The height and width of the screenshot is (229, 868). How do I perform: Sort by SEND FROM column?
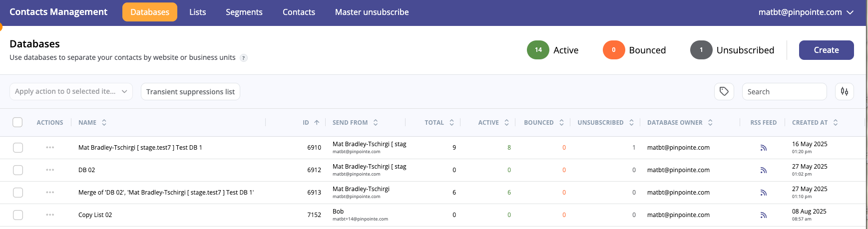376,122
